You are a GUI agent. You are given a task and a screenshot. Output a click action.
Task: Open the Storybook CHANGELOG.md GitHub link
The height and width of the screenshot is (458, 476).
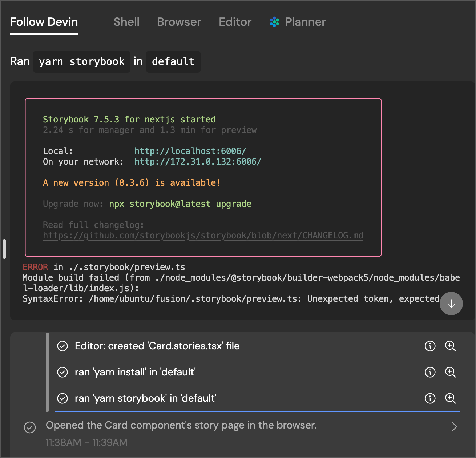(x=203, y=236)
